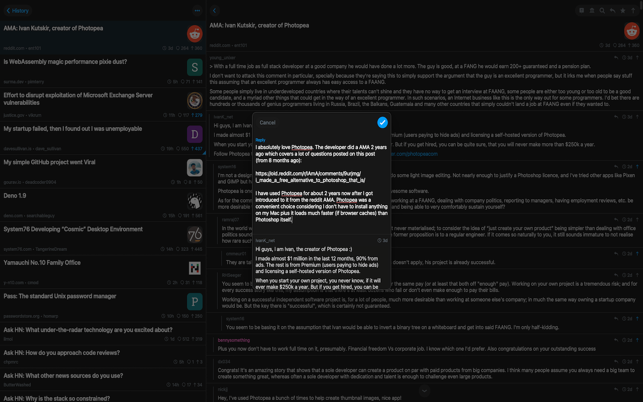Click into the reply text area

[322, 183]
